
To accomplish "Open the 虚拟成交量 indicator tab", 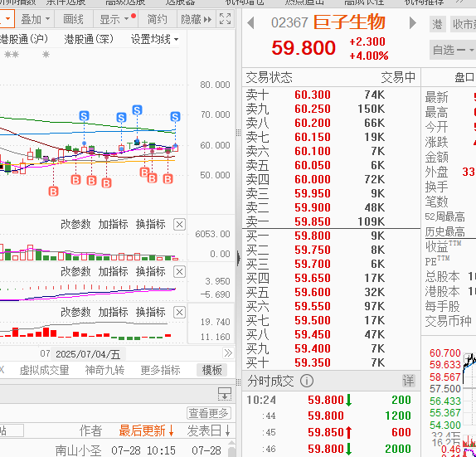I will point(44,370).
